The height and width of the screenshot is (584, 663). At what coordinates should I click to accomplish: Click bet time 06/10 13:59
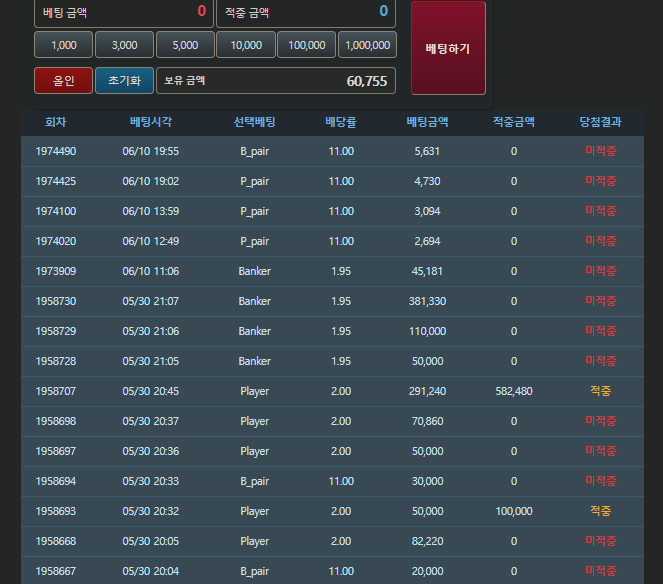point(151,211)
